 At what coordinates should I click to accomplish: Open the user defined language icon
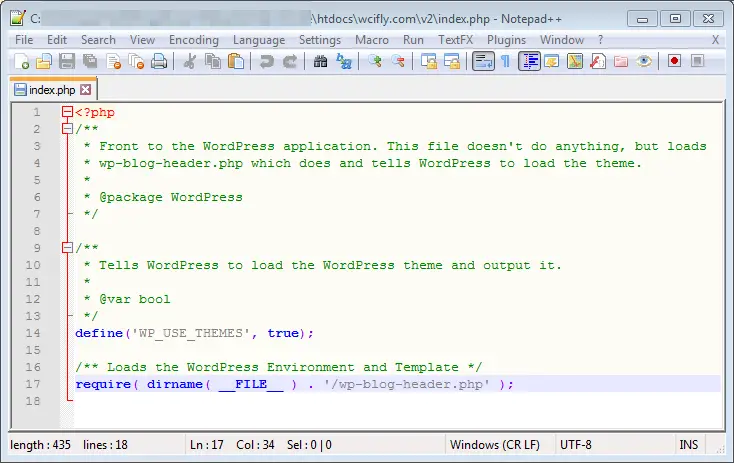[552, 61]
